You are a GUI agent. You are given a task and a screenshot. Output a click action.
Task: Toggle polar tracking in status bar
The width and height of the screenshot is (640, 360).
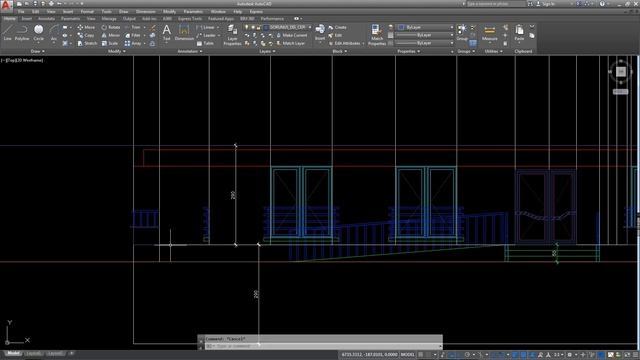(467, 355)
